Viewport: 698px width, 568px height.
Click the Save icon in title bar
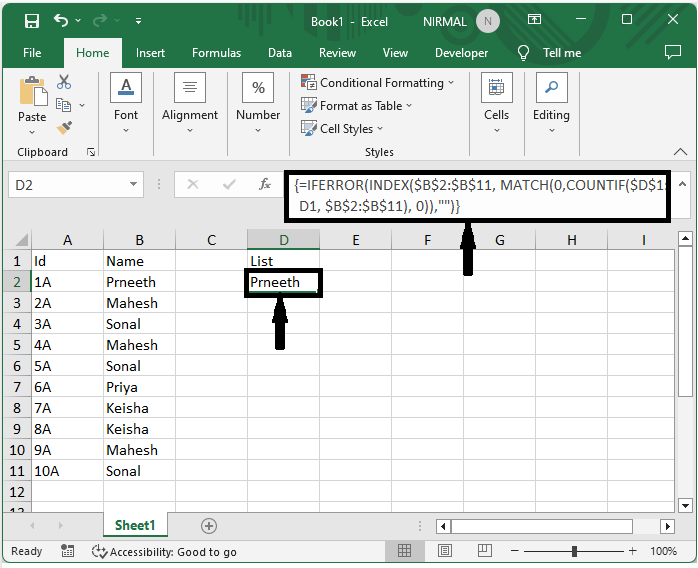click(x=31, y=20)
